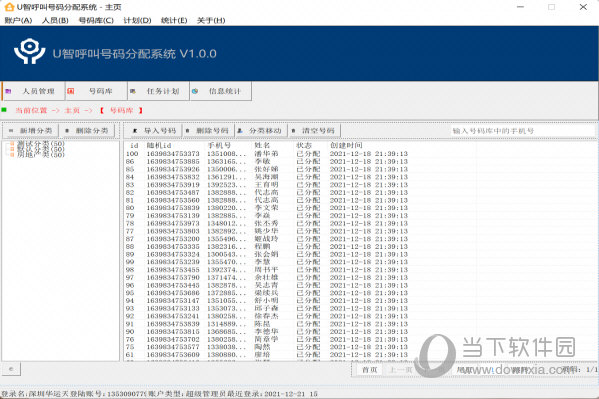The height and width of the screenshot is (399, 599).
Task: Select the row for 李文荣
Action: click(267, 208)
